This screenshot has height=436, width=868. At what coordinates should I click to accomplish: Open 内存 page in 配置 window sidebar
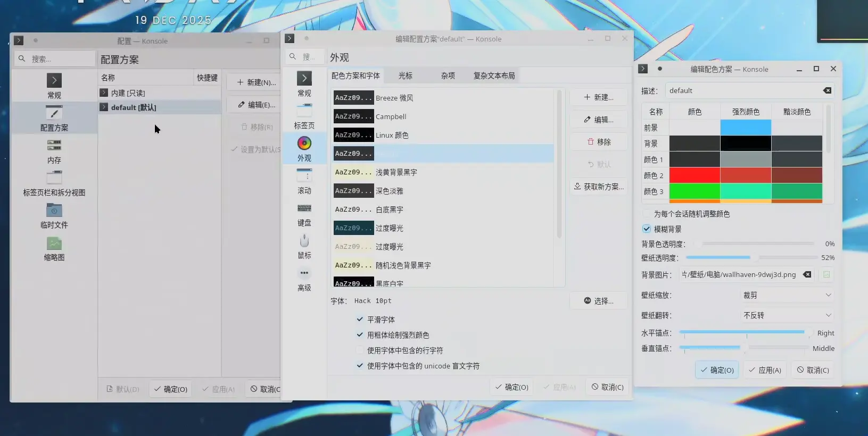pyautogui.click(x=54, y=151)
